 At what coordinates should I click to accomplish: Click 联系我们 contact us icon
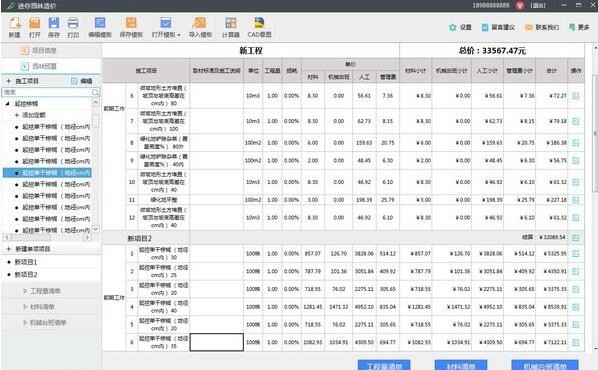coord(542,27)
